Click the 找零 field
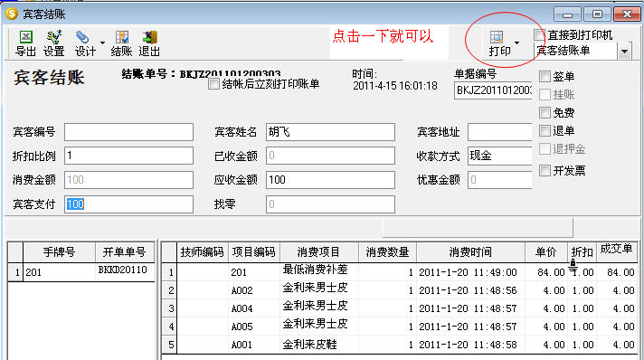This screenshot has height=360, width=644. pyautogui.click(x=330, y=204)
